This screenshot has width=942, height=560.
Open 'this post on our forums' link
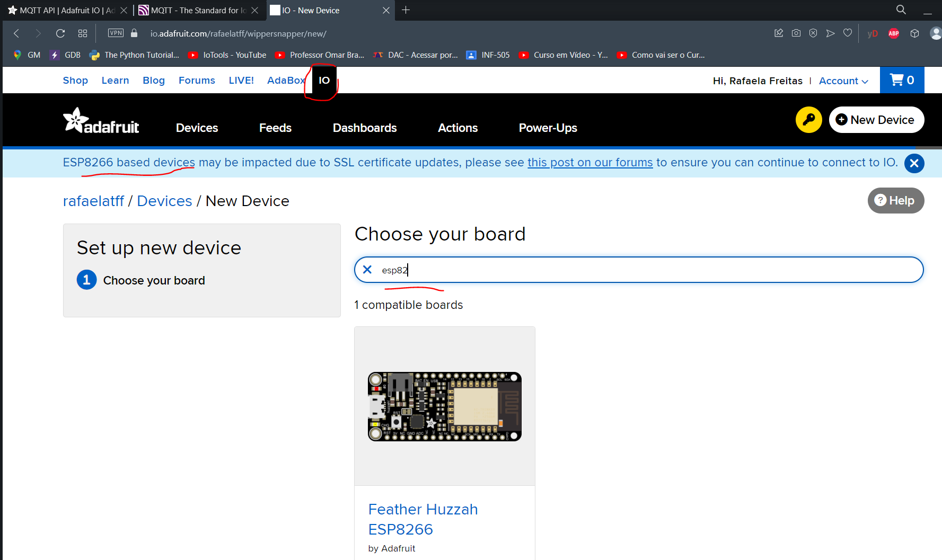[x=590, y=163]
